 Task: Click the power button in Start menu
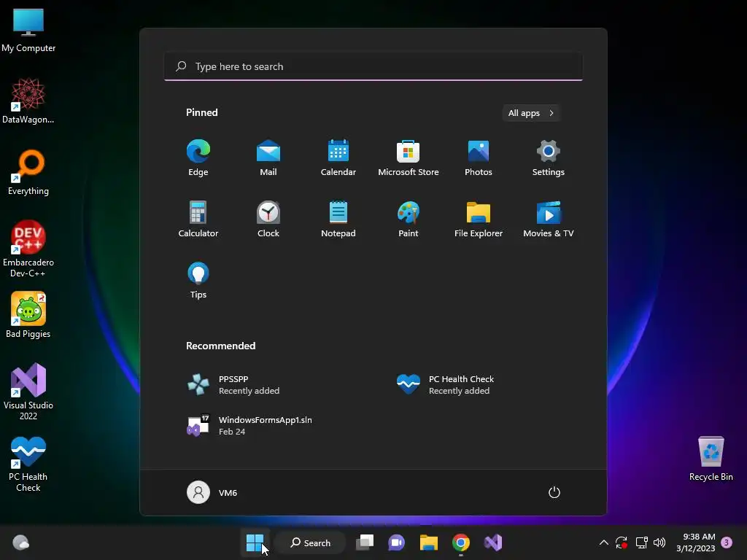point(554,492)
